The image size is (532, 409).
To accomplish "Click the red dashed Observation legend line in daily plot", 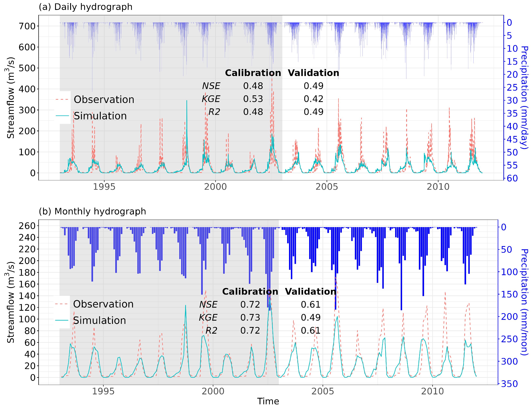I will 62,99.
